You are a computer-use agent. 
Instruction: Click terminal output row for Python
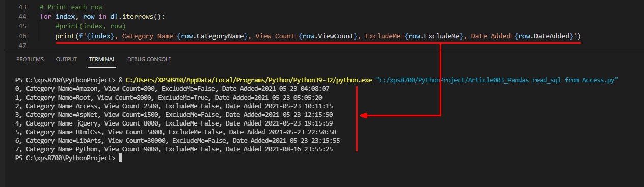point(175,149)
